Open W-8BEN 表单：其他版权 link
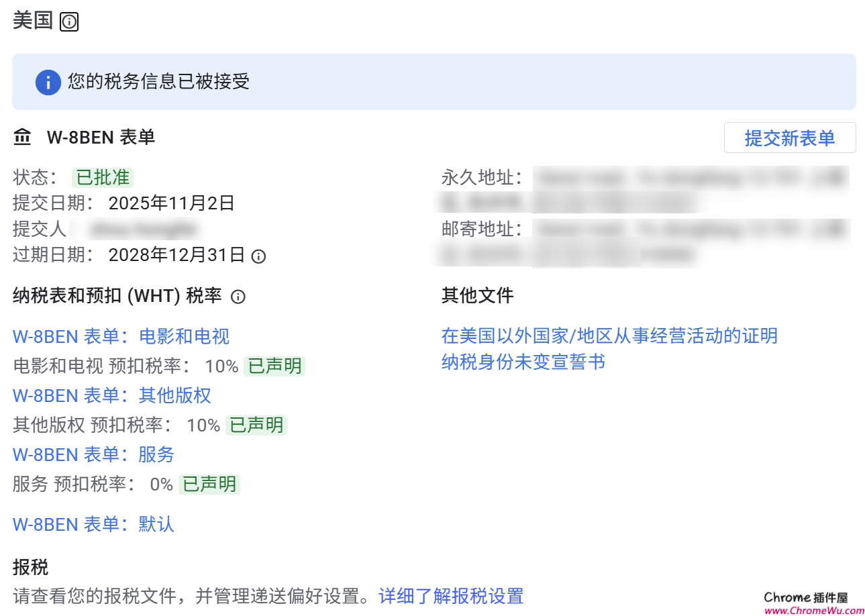The width and height of the screenshot is (865, 616). pos(111,396)
